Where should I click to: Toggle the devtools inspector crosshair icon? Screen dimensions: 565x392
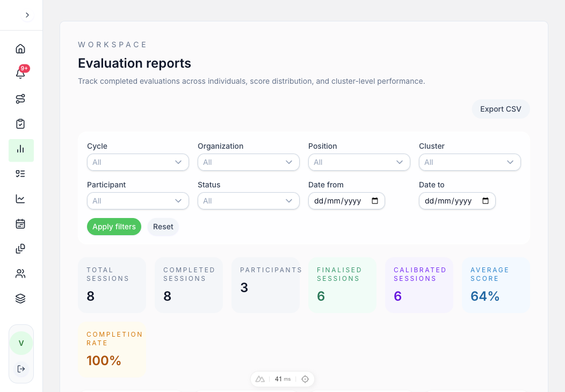[x=305, y=379]
